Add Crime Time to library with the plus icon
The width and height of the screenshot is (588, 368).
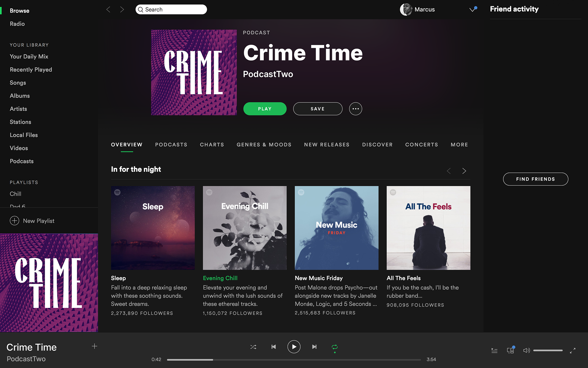95,346
